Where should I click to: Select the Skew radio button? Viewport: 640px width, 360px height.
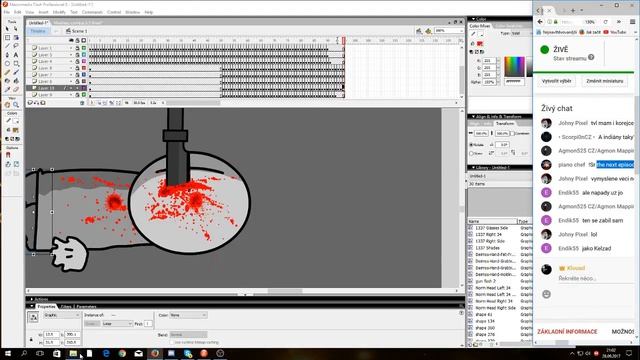471,153
